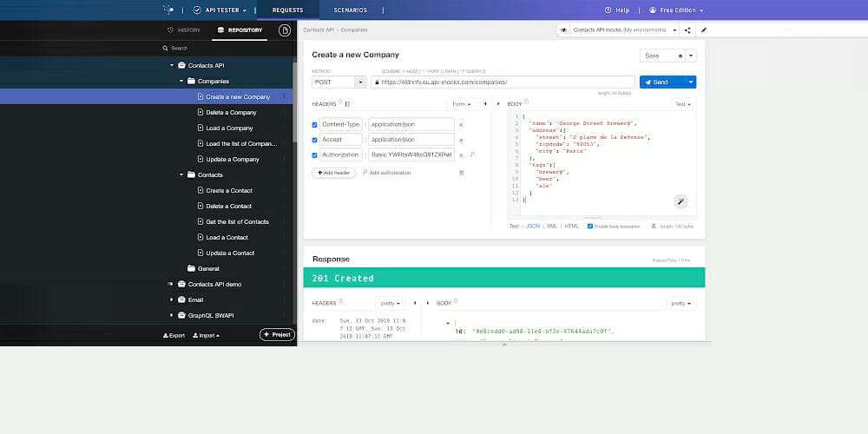Click the headers sort icon
The height and width of the screenshot is (434, 868).
[x=348, y=104]
